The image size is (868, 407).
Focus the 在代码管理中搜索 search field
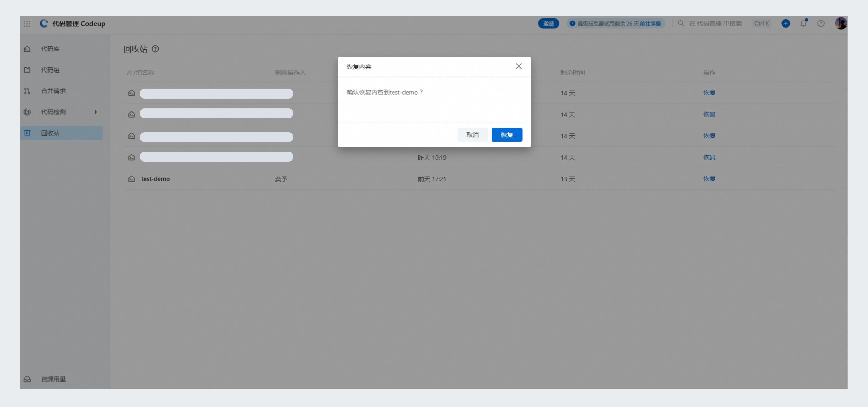coord(715,24)
